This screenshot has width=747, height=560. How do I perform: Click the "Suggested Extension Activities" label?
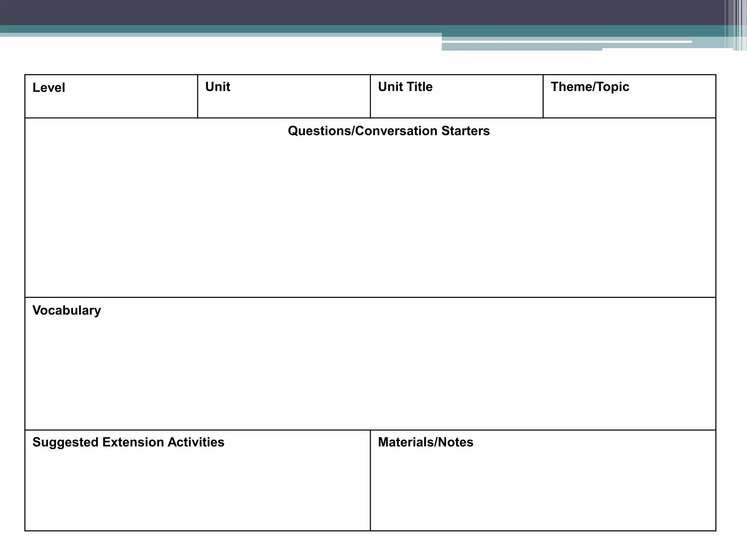(x=128, y=442)
